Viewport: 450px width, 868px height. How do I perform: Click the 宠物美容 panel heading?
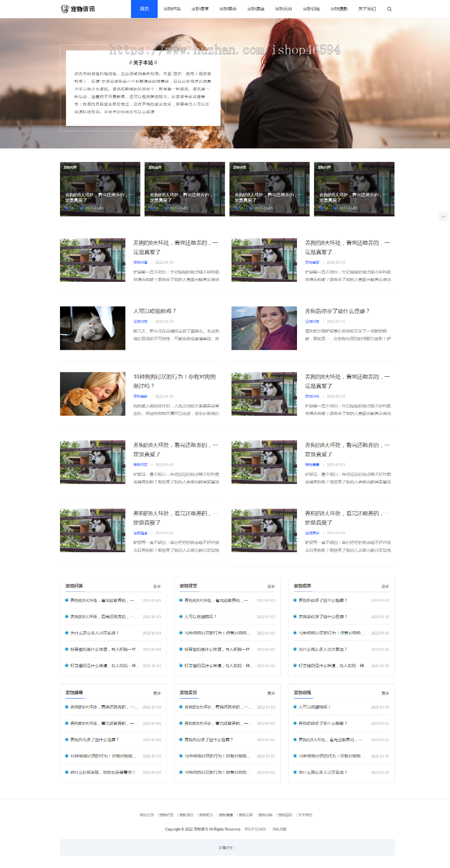click(188, 693)
